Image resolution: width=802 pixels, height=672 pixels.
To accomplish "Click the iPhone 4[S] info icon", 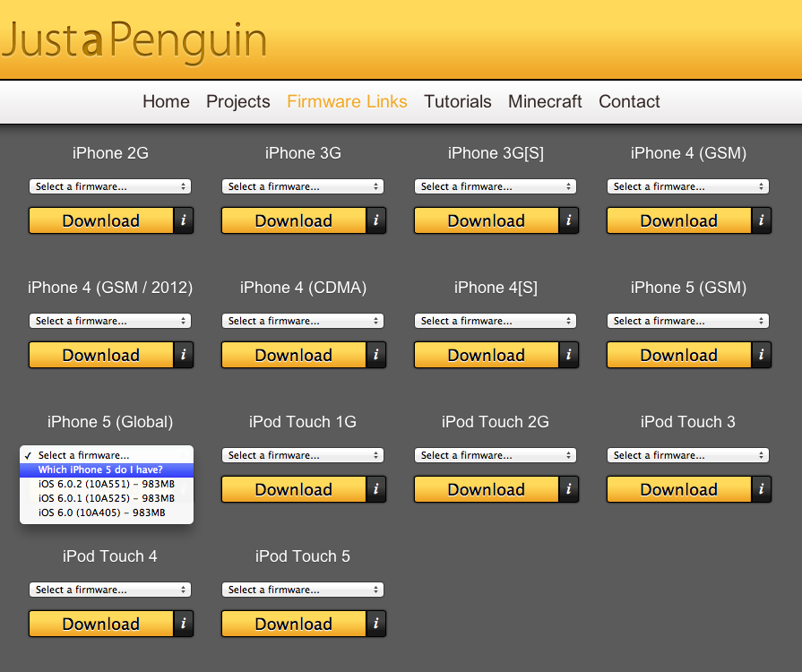I will [569, 355].
